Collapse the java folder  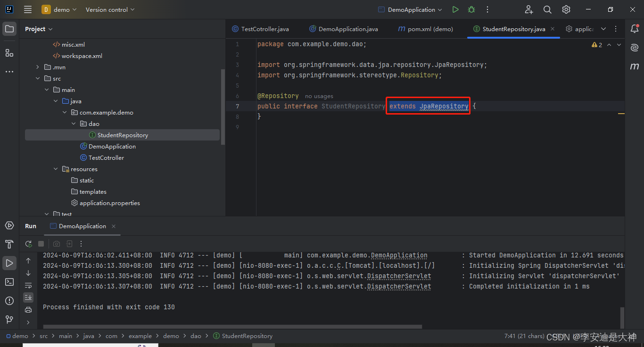coord(56,101)
